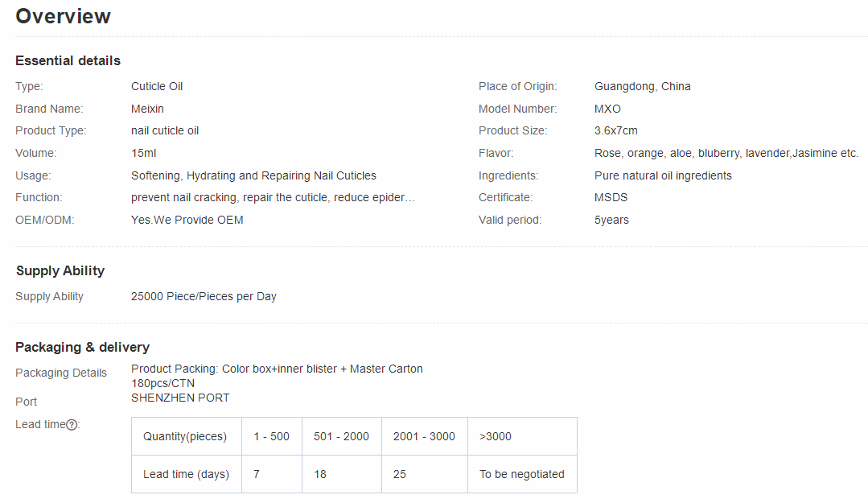
Task: Click the 501 - 2000 quantity table cell
Action: (341, 436)
